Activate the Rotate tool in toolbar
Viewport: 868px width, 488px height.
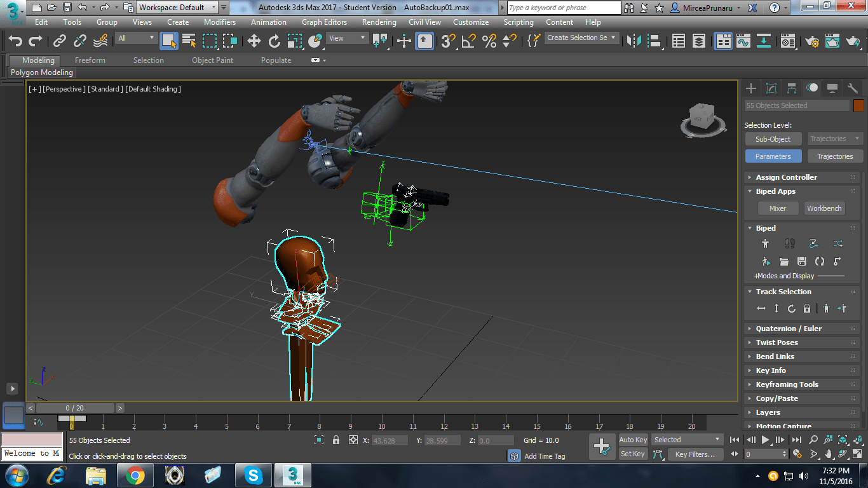click(275, 41)
